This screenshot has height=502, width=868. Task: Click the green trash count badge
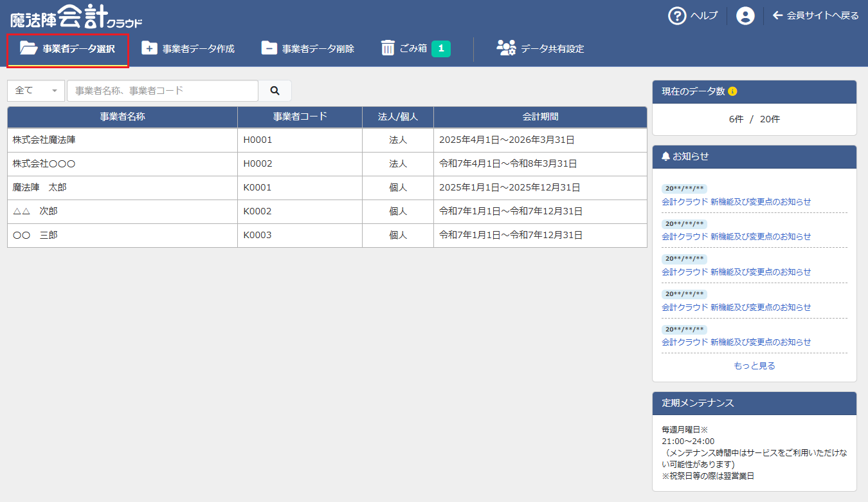click(441, 48)
